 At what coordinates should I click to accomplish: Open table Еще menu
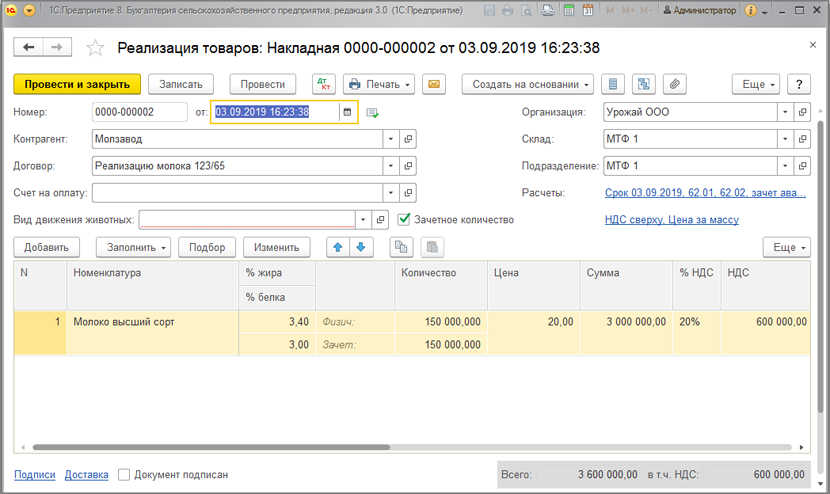[x=787, y=247]
